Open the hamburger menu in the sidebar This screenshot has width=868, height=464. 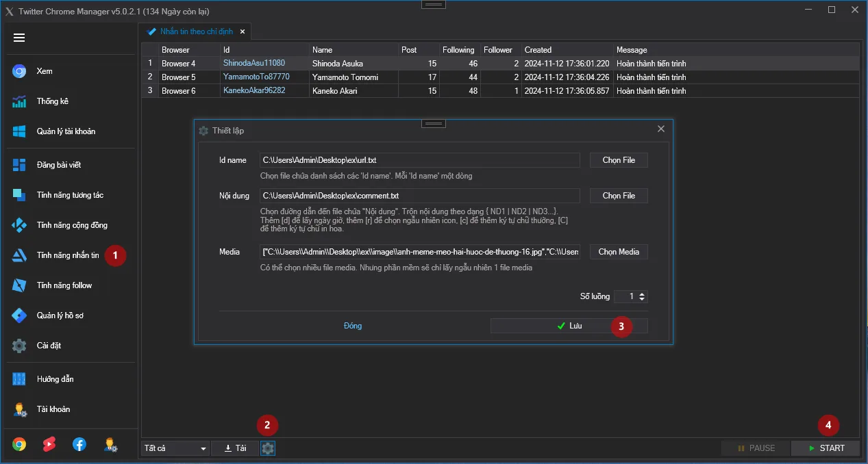tap(19, 38)
